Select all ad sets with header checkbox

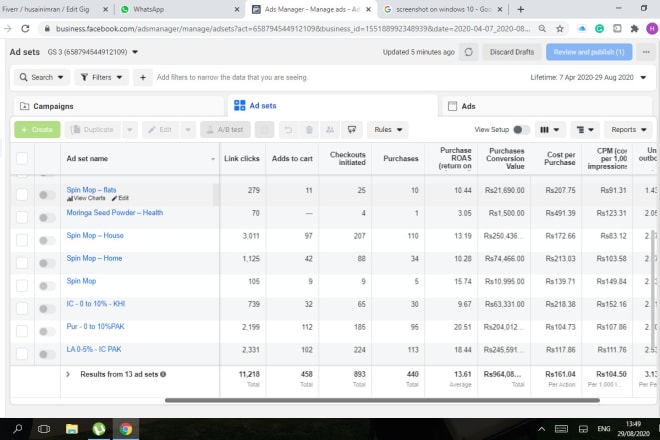coord(22,159)
